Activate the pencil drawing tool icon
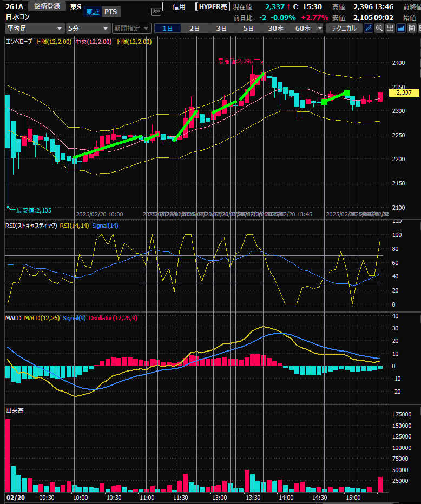Image resolution: width=421 pixels, height=504 pixels. click(x=369, y=28)
